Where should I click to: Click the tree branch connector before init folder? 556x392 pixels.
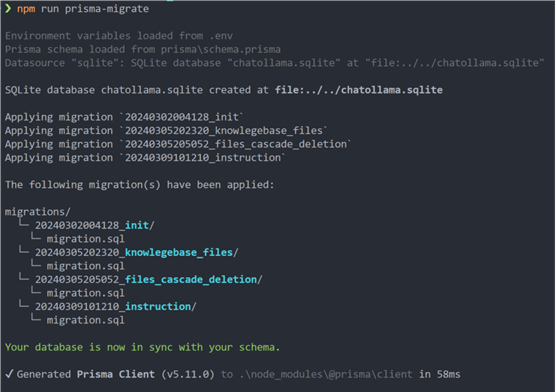click(24, 223)
